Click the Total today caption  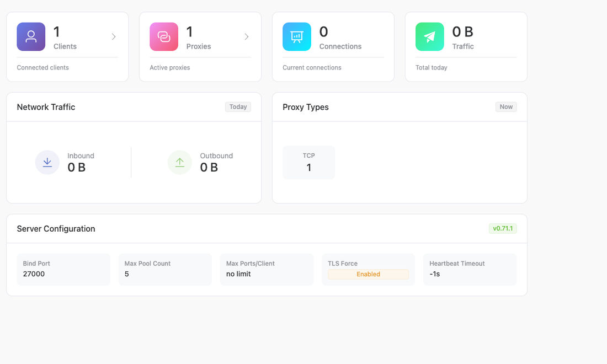432,68
